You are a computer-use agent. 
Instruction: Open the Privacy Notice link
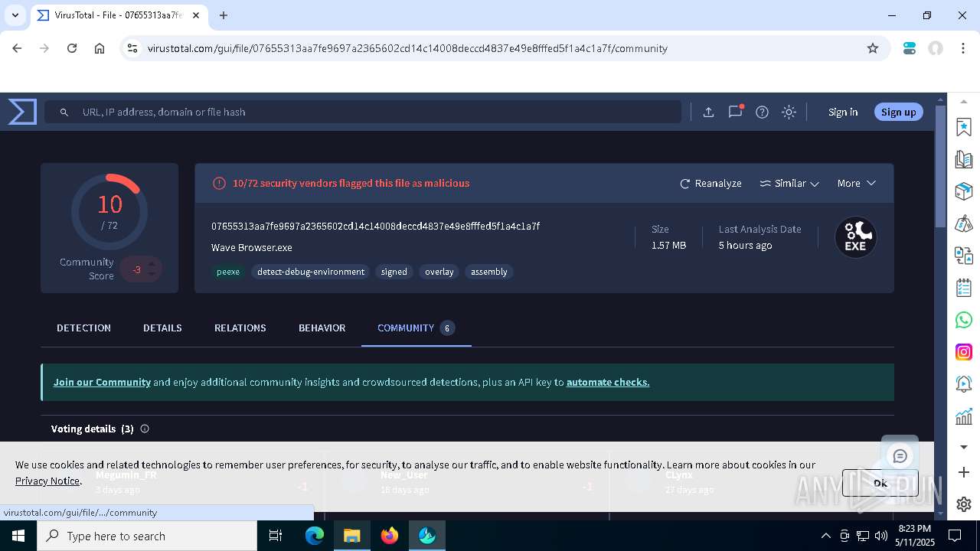tap(47, 481)
